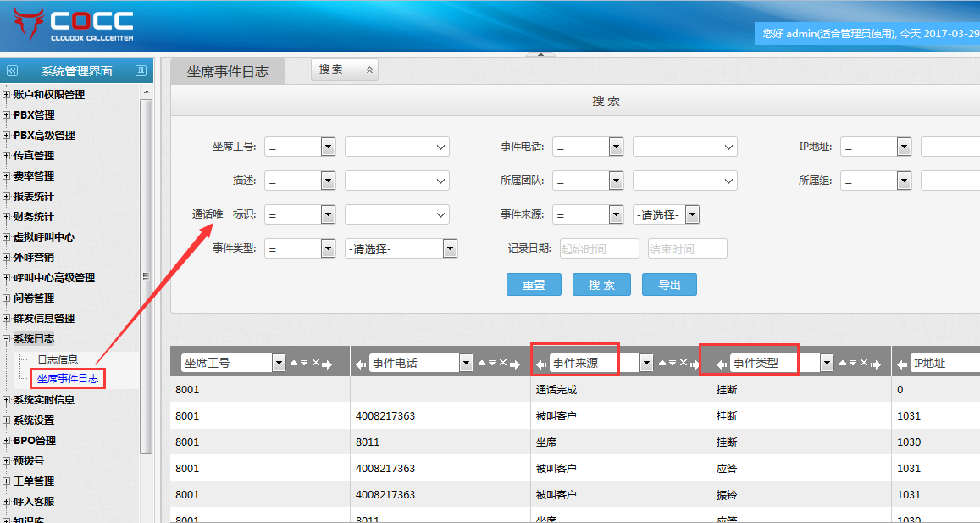
Task: Click the pin icon in sidebar header
Action: click(141, 71)
